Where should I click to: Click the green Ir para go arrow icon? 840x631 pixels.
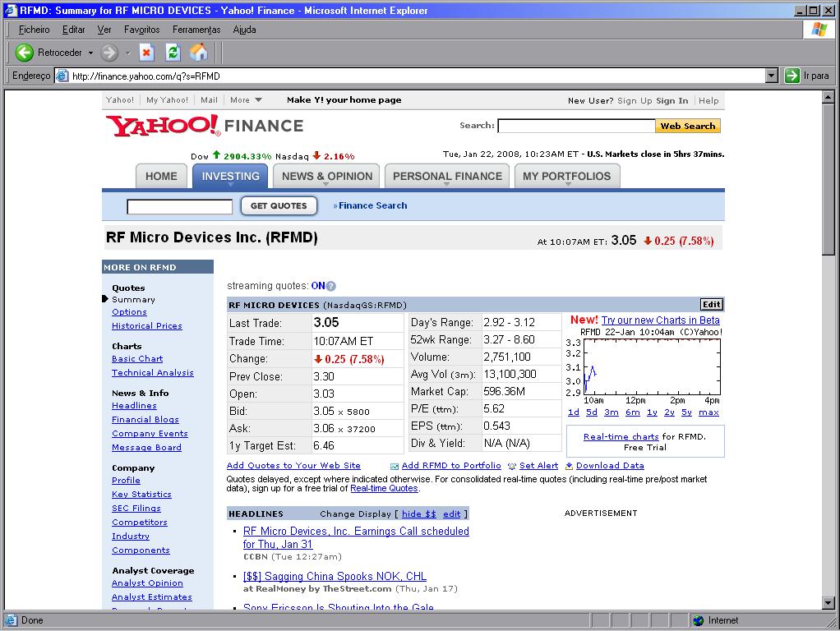tap(792, 76)
